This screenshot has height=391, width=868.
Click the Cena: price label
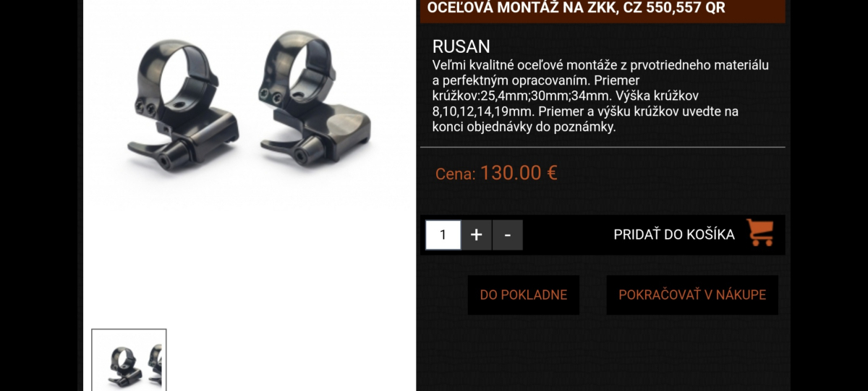(x=456, y=174)
